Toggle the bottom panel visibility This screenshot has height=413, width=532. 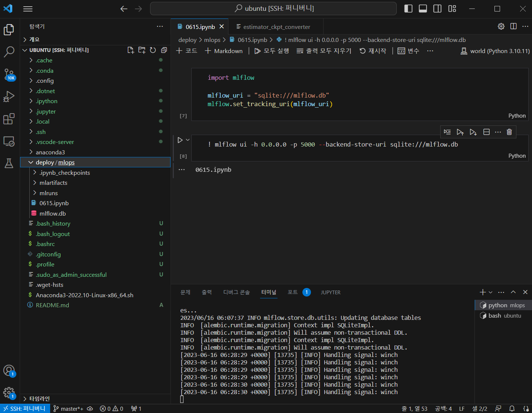(423, 9)
